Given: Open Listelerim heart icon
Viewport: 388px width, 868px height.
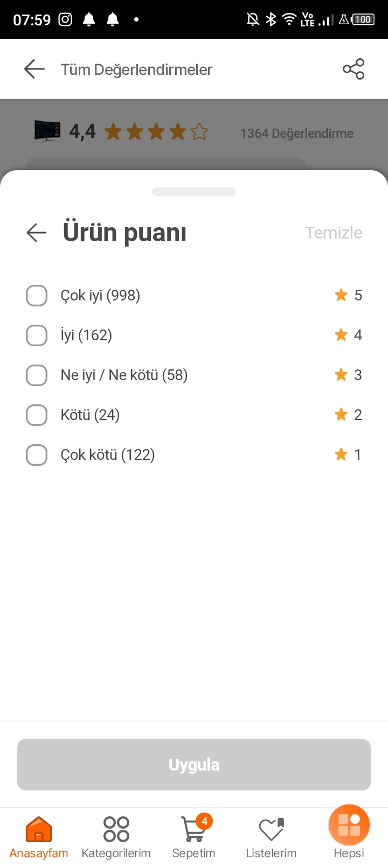Looking at the screenshot, I should tap(271, 830).
